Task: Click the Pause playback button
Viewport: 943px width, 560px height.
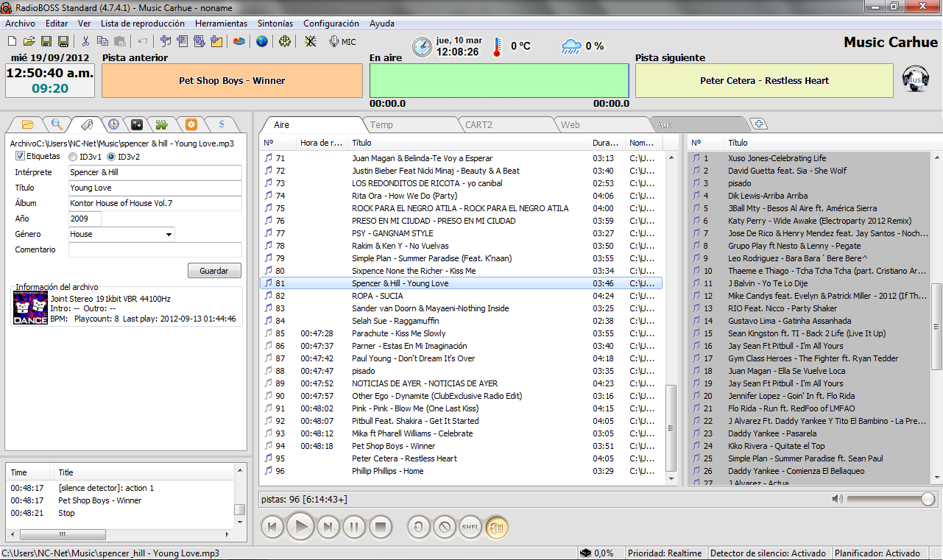Action: tap(354, 527)
